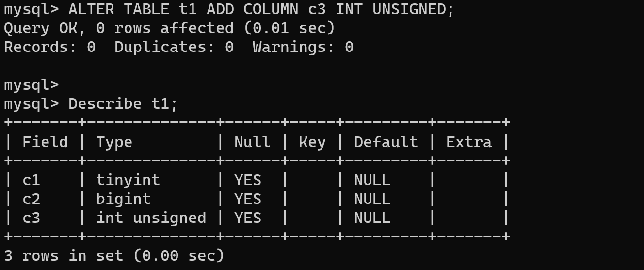Click the c1 field name

(x=31, y=180)
